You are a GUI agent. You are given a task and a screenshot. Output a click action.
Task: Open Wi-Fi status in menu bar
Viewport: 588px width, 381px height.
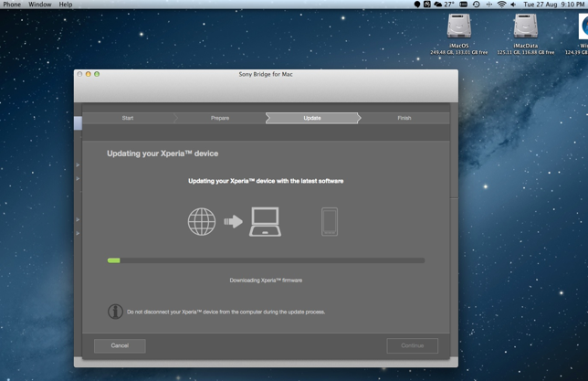pos(501,5)
